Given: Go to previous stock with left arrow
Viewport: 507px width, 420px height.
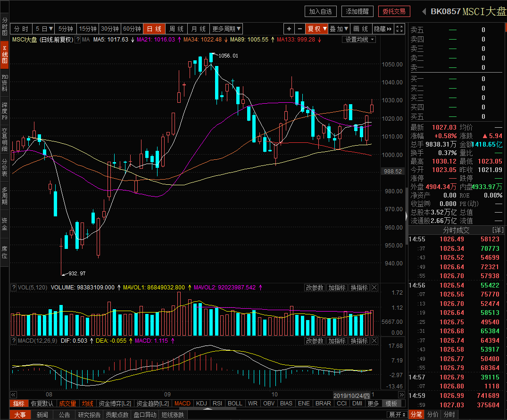Looking at the screenshot, I should (424, 12).
